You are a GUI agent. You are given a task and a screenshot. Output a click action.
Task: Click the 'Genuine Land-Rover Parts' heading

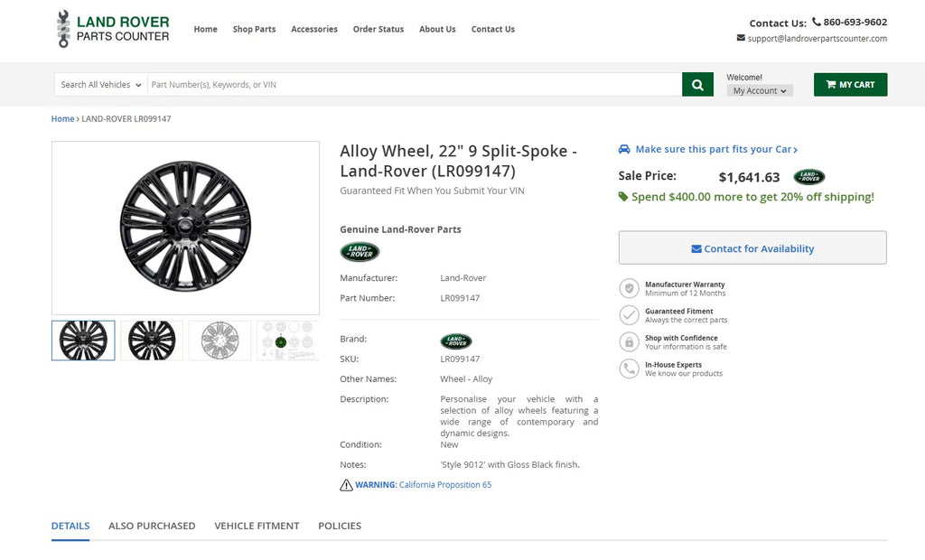[400, 229]
